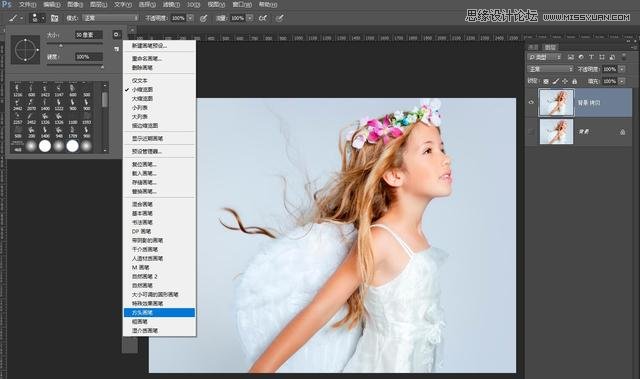This screenshot has width=640, height=379.
Task: Select the second hard round white brush
Action: 73,146
